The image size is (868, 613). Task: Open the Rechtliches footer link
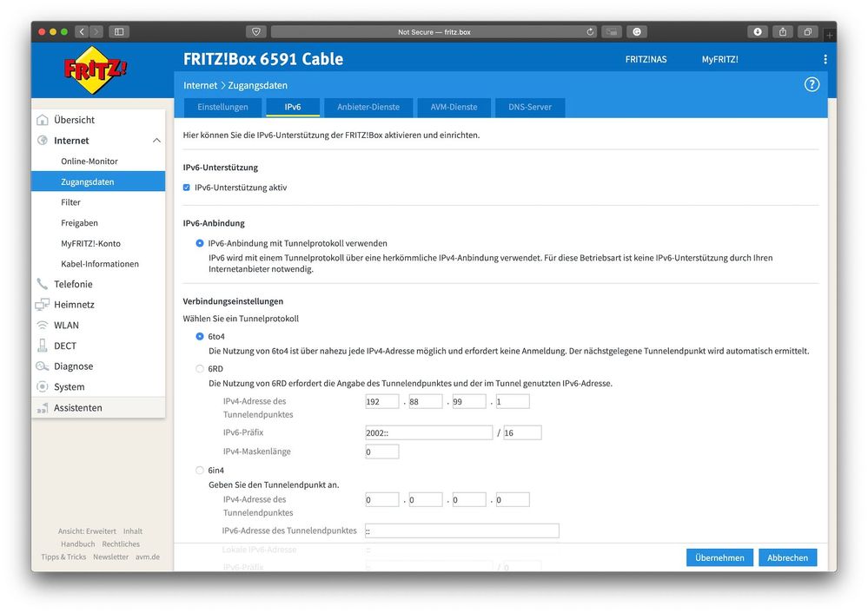point(121,544)
